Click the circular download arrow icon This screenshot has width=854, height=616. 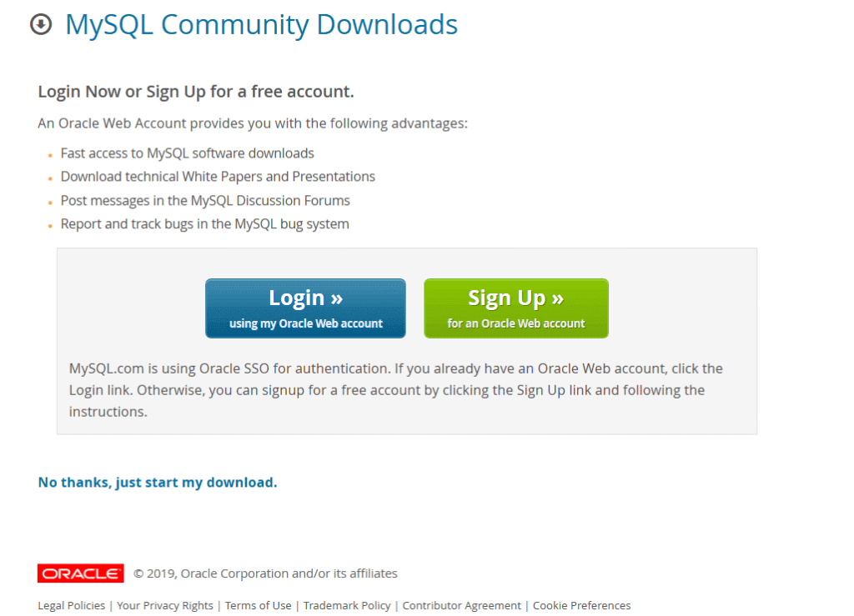click(x=41, y=24)
